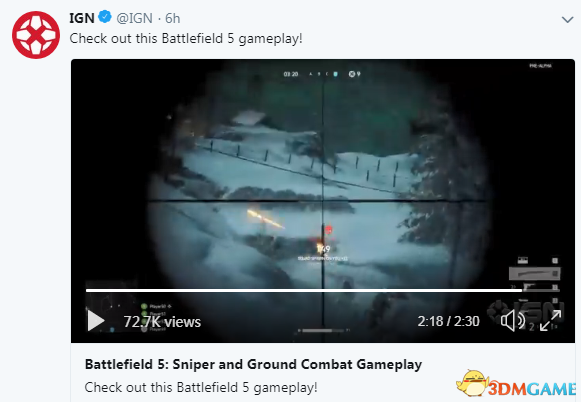This screenshot has width=581, height=402.
Task: Open the @IGN handle profile link
Action: tap(134, 18)
